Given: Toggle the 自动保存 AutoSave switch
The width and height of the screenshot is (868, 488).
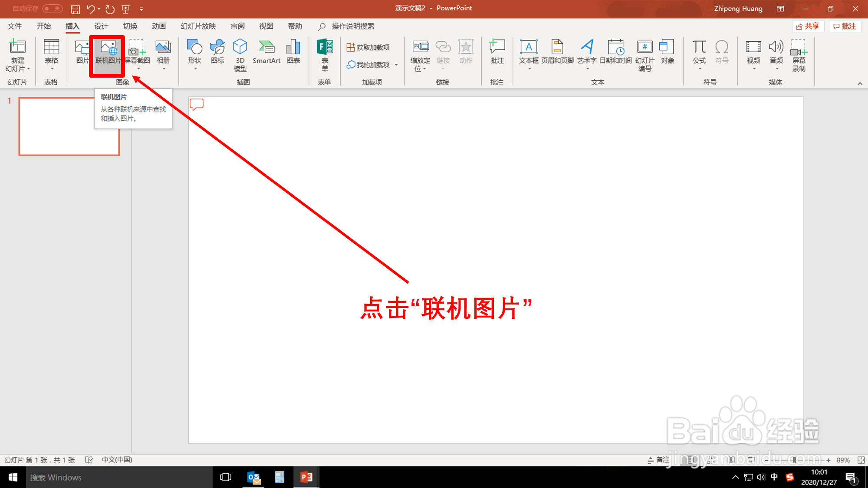Looking at the screenshot, I should click(52, 9).
